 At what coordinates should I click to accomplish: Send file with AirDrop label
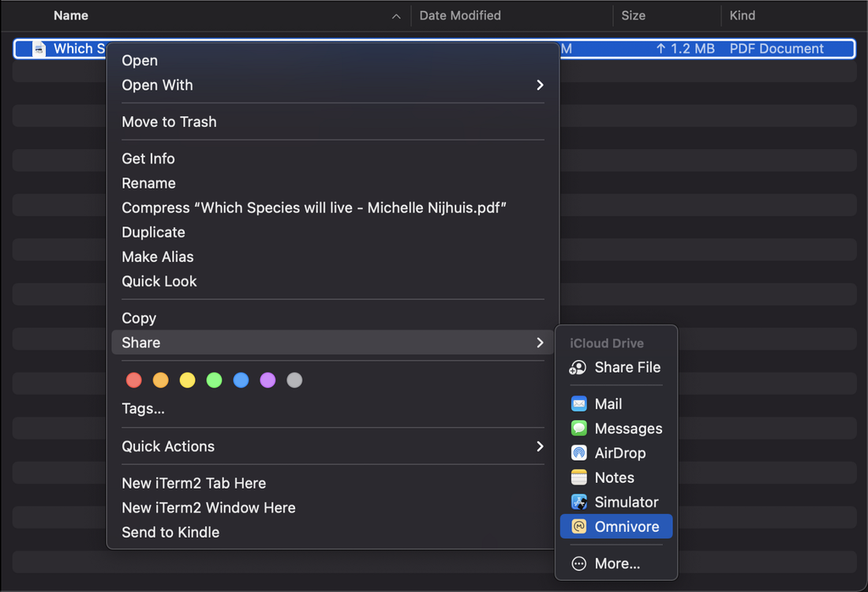[620, 453]
